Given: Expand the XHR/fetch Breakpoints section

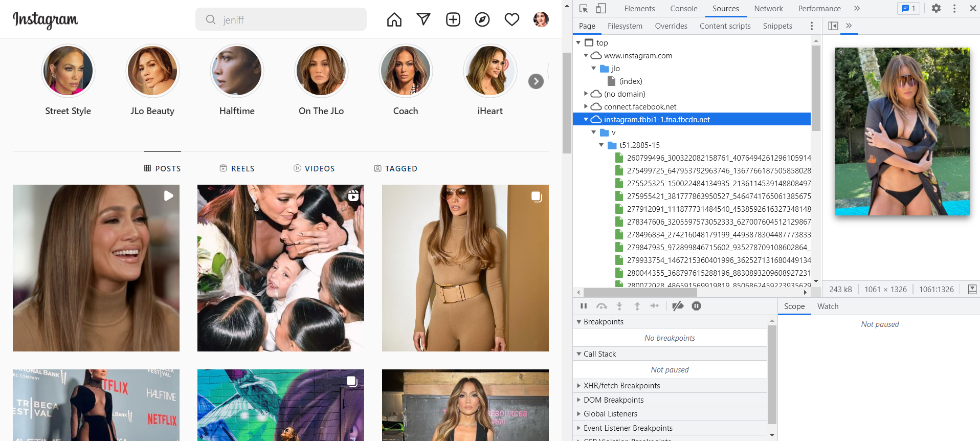Looking at the screenshot, I should 670,385.
